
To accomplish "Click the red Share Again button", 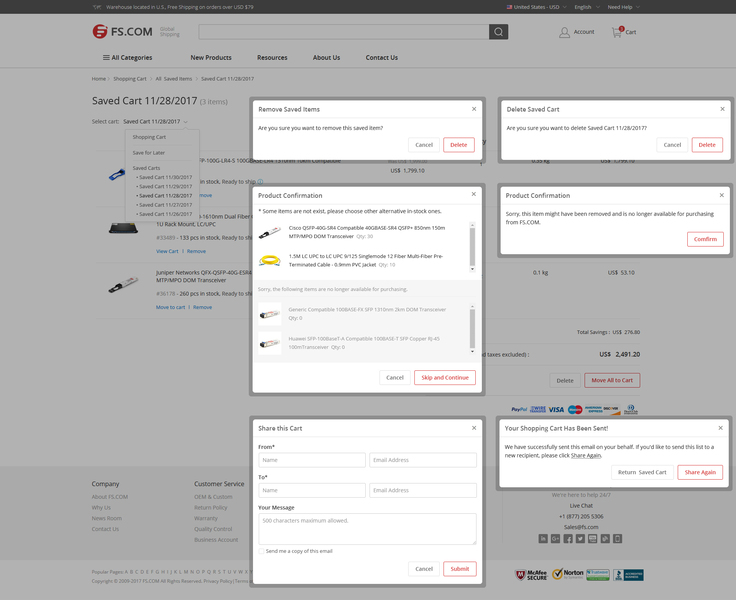I will tap(700, 472).
